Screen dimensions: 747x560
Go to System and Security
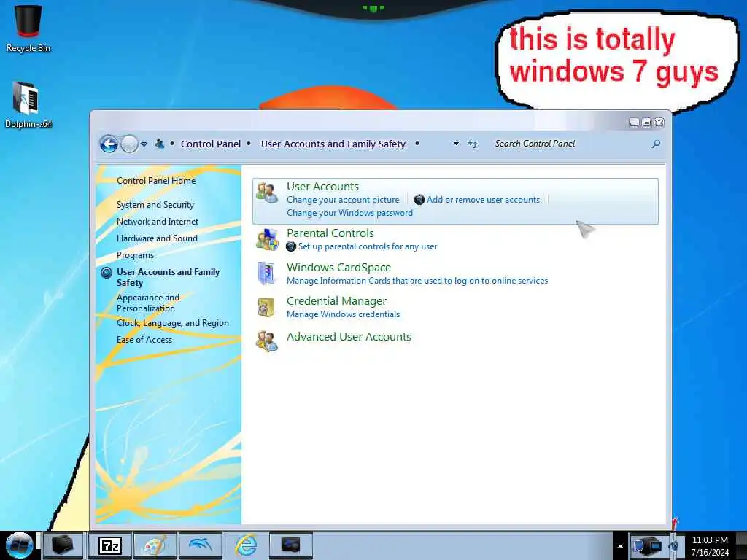[155, 205]
